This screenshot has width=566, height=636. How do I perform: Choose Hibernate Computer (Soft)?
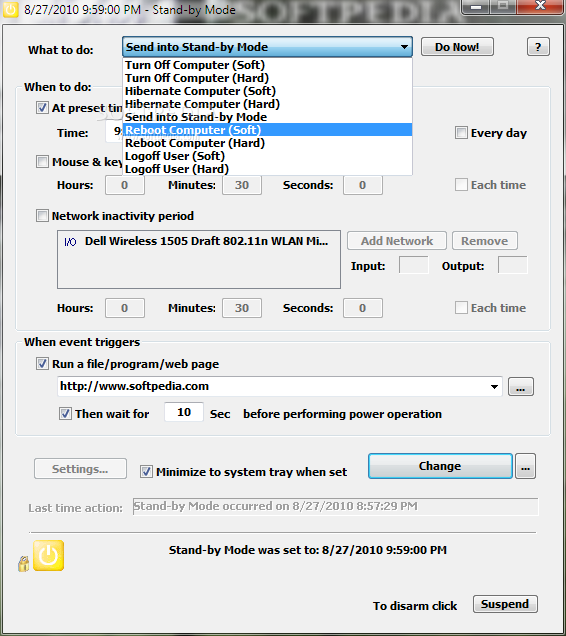pos(267,91)
